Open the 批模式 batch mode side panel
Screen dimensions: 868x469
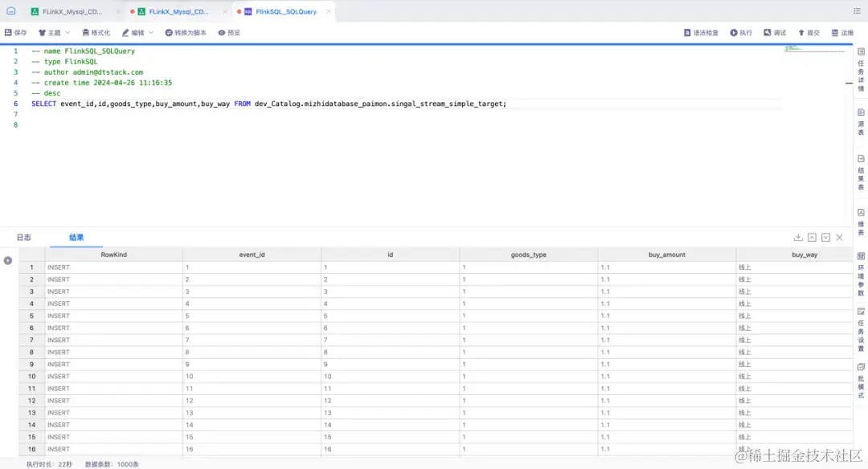[x=861, y=381]
